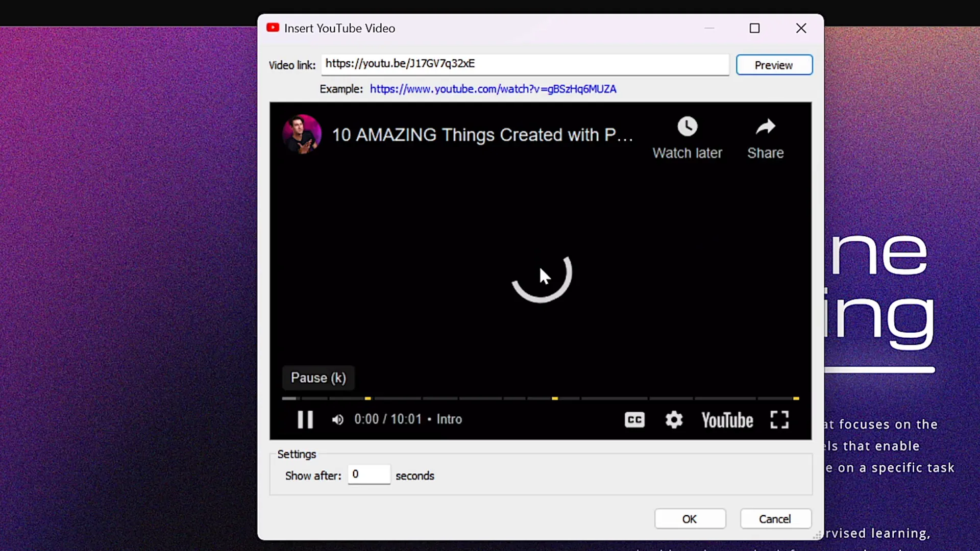Click the Cancel button
This screenshot has width=980, height=551.
tap(775, 519)
